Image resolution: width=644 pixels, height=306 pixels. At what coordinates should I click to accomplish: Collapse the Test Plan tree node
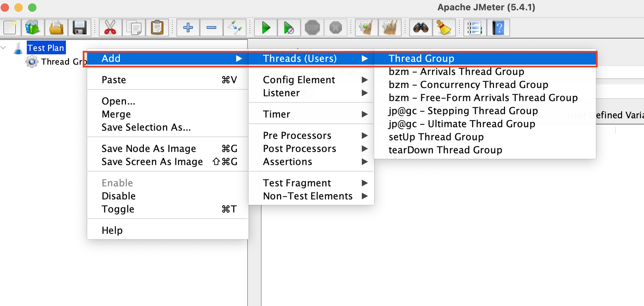coord(4,48)
